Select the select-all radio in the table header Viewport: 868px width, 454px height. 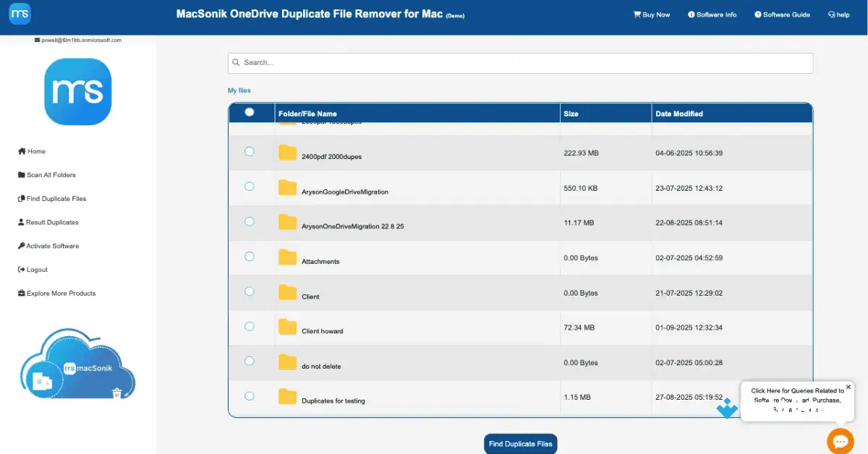[x=249, y=112]
